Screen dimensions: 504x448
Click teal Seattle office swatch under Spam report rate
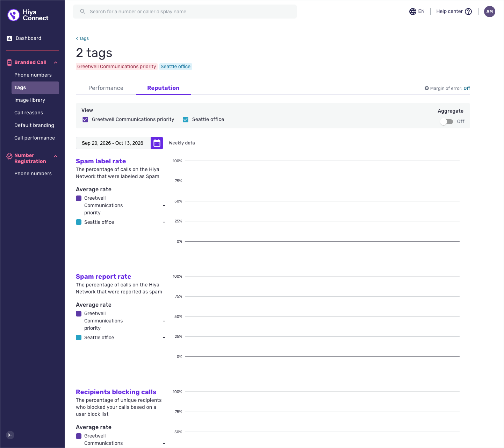[79, 337]
